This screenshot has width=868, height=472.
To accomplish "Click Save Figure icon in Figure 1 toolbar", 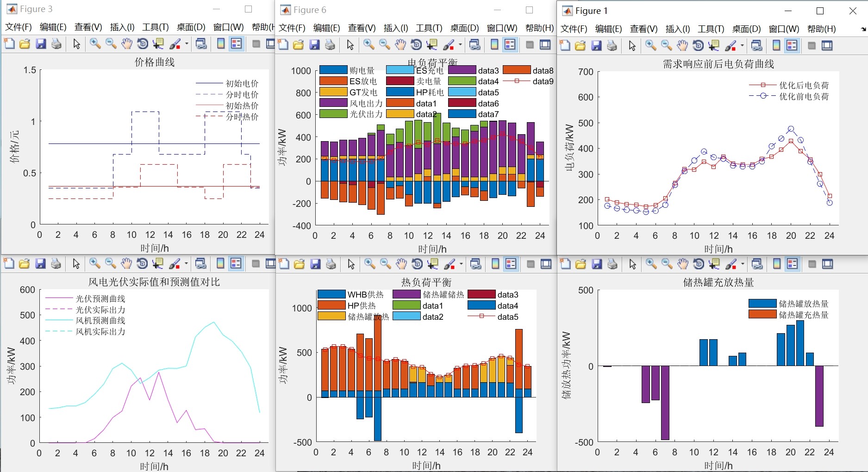I will pyautogui.click(x=597, y=45).
